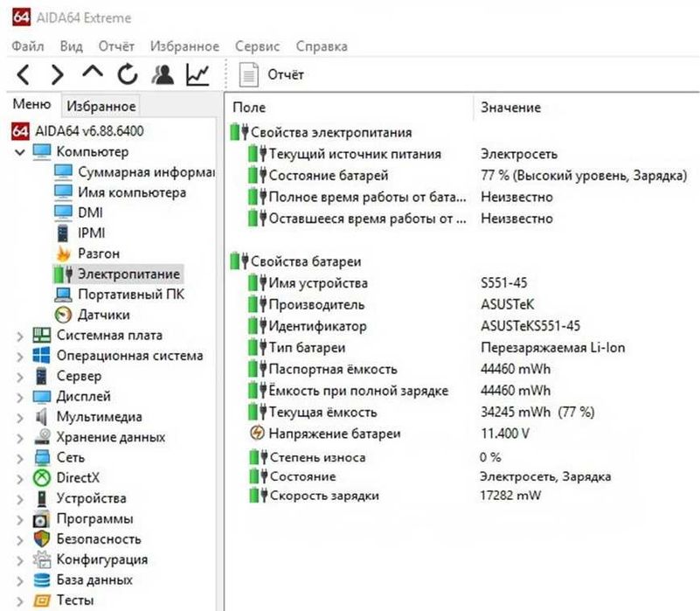The width and height of the screenshot is (700, 611).
Task: Expand the Сервер node
Action: coord(20,377)
